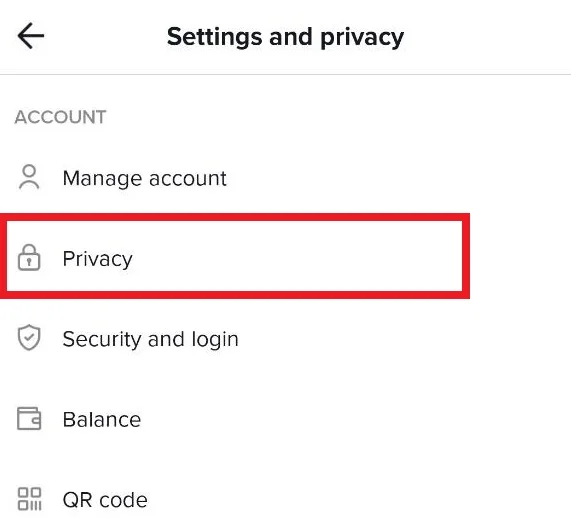571x518 pixels.
Task: Go back using the left arrow
Action: 31,36
